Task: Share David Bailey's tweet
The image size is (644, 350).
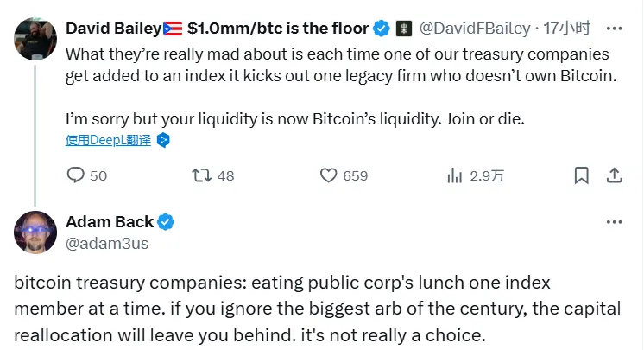Action: click(x=614, y=175)
